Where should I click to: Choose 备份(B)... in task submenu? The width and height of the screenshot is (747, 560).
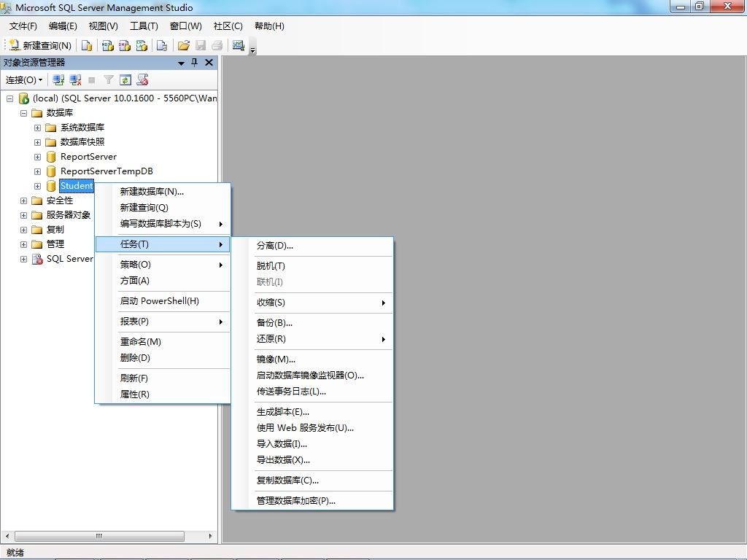point(312,323)
